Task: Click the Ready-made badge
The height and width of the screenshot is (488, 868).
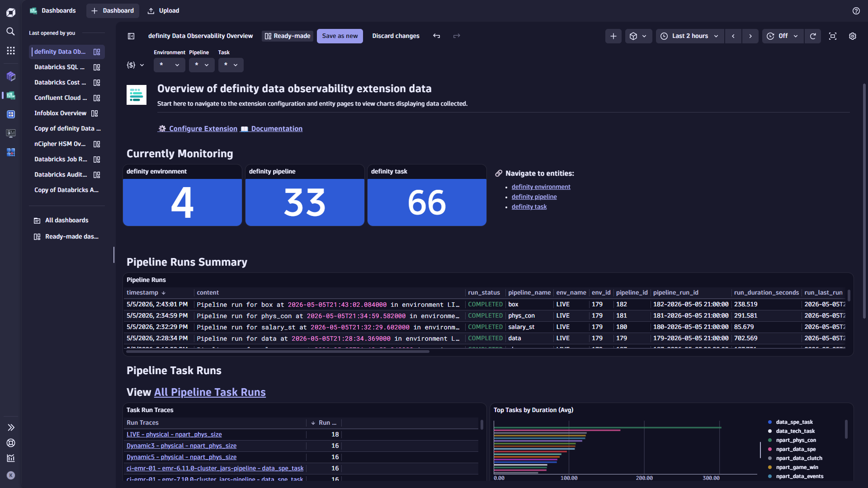Action: click(x=288, y=36)
